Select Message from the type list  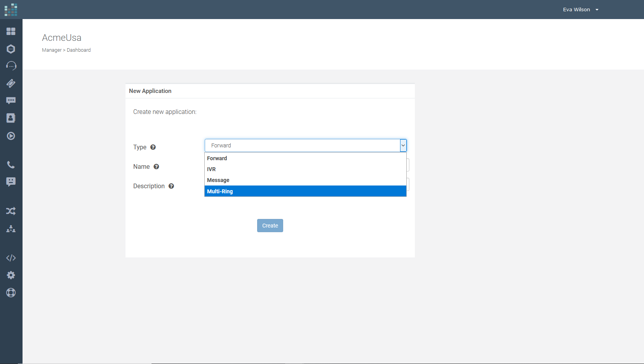point(305,180)
